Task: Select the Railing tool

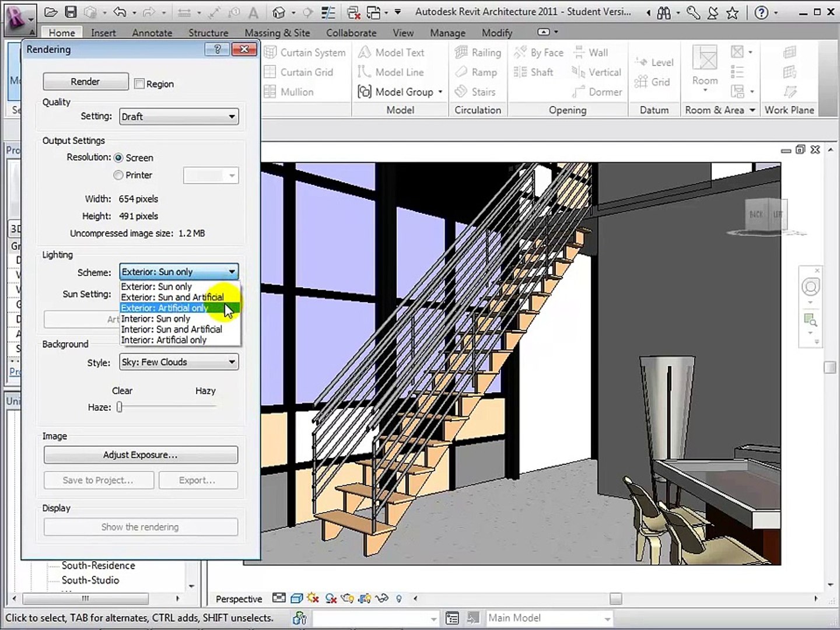Action: point(478,52)
